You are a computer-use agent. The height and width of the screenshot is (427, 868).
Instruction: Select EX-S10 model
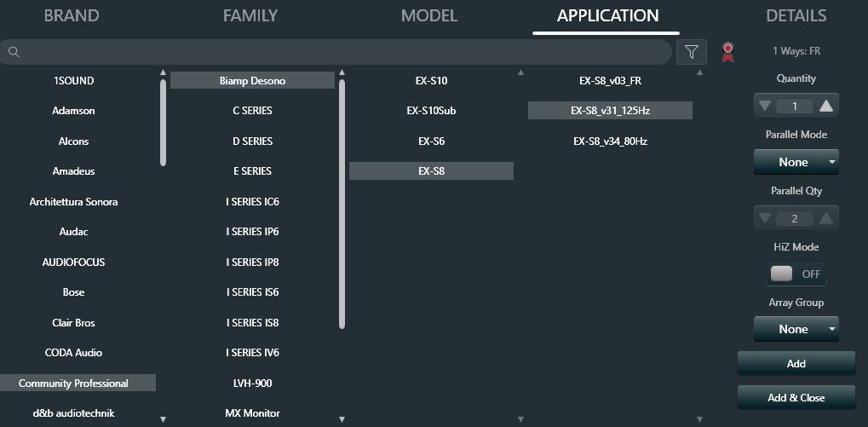coord(431,81)
